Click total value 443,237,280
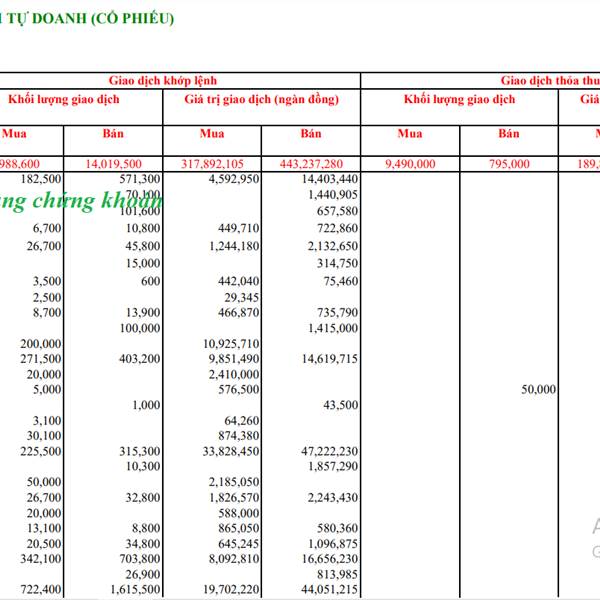 click(x=311, y=164)
